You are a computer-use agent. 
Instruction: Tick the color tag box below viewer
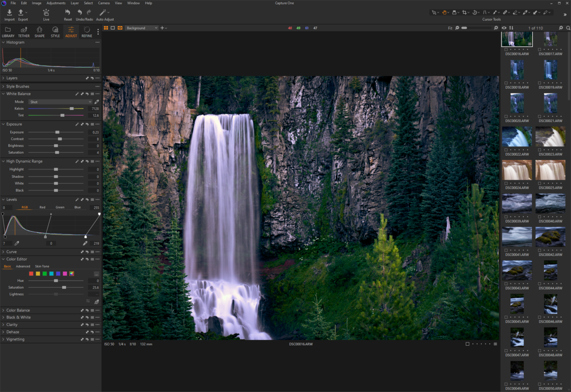pyautogui.click(x=467, y=344)
